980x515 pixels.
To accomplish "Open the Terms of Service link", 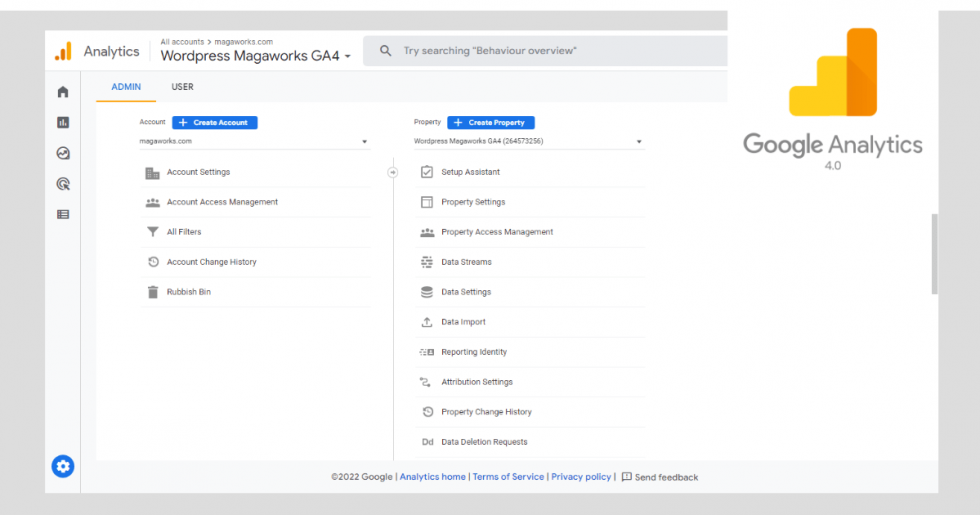I will [508, 477].
